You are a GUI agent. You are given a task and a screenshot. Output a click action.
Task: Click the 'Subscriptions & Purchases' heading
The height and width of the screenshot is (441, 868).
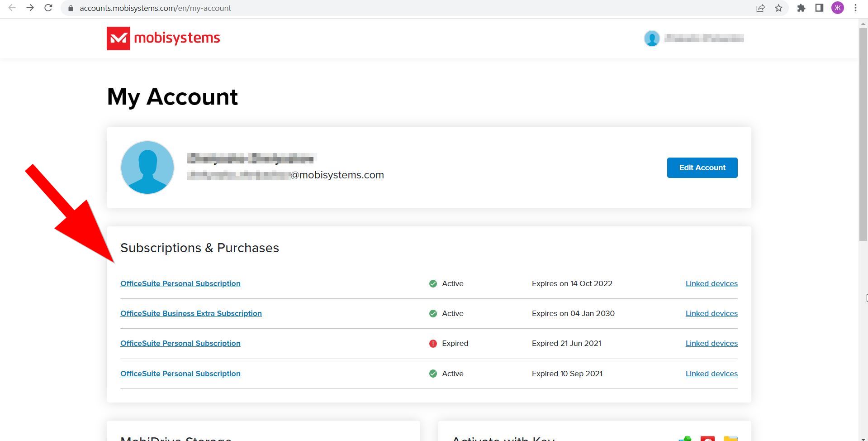tap(199, 248)
